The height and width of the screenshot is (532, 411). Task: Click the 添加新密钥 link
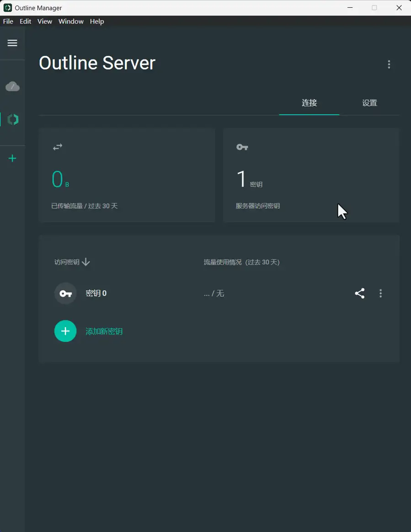pyautogui.click(x=104, y=331)
